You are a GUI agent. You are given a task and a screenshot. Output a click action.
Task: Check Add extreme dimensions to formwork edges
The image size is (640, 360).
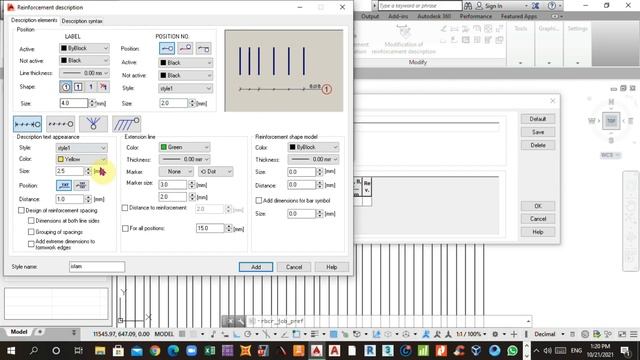pos(31,244)
